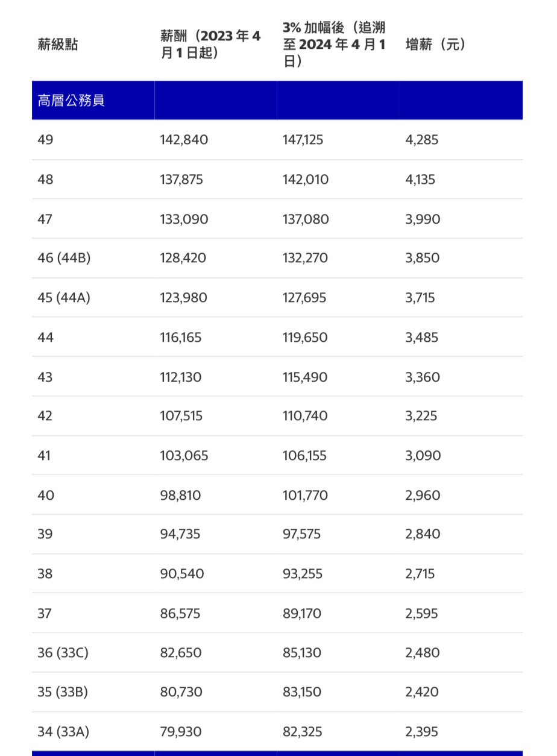Click pay point 40 row label
557x756 pixels.
coord(46,496)
